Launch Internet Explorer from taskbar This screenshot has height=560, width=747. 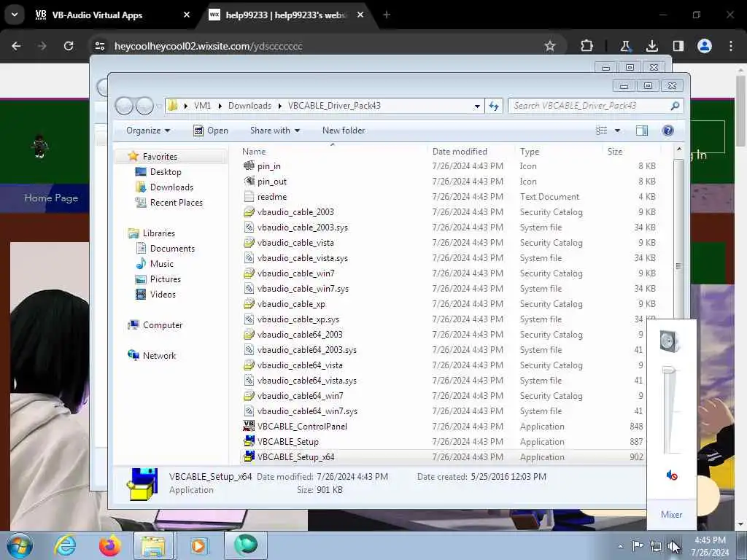[x=64, y=545]
